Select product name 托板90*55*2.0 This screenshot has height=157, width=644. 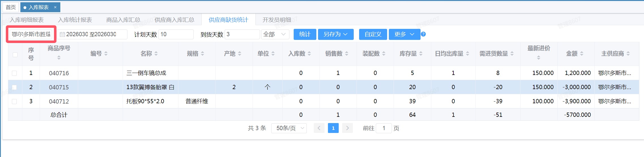145,101
